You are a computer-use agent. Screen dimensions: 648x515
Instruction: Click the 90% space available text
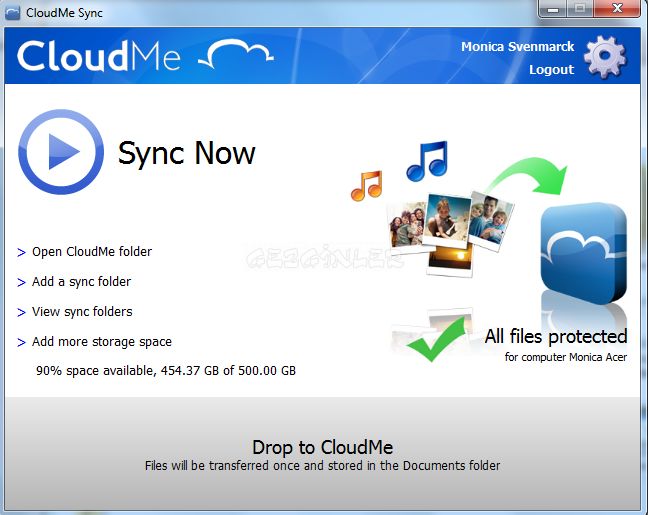tap(166, 371)
